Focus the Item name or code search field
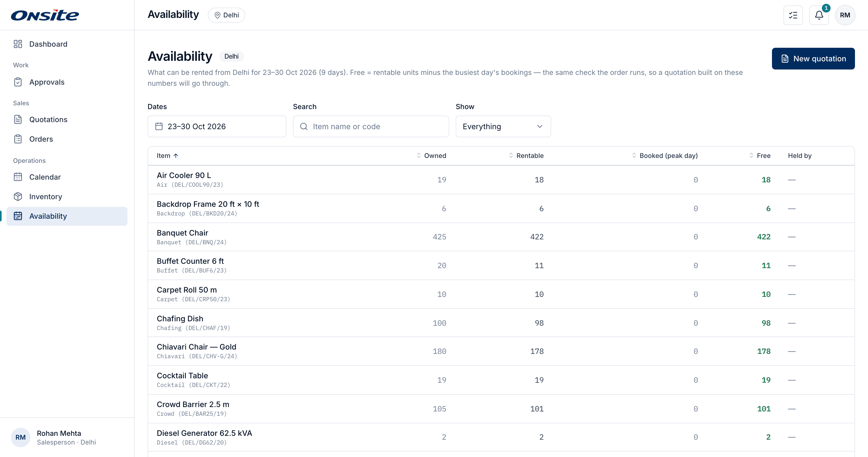 pos(371,126)
